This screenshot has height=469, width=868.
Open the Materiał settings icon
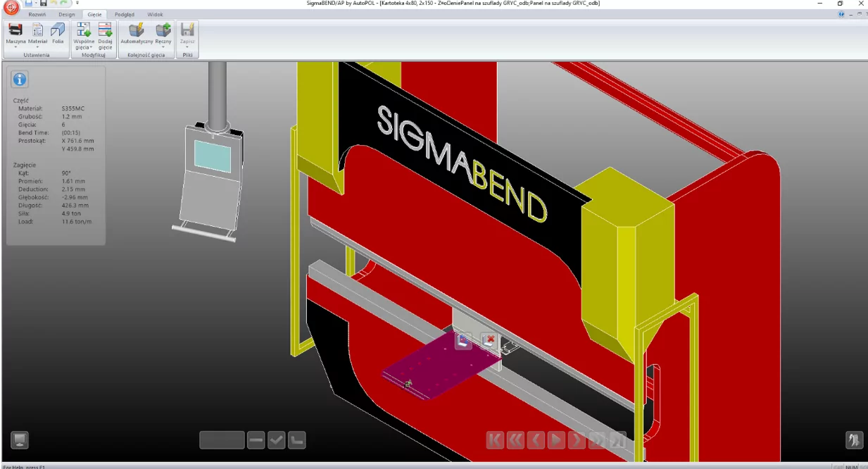click(37, 30)
